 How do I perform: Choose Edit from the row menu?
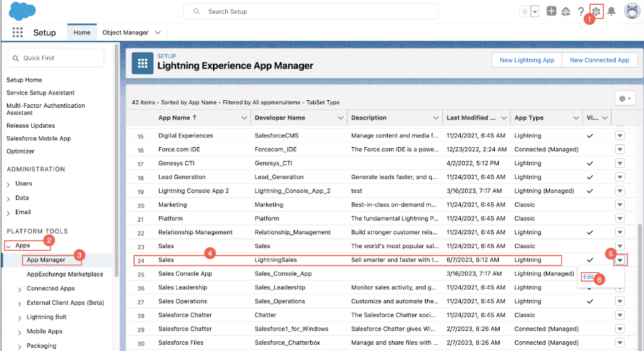(588, 276)
